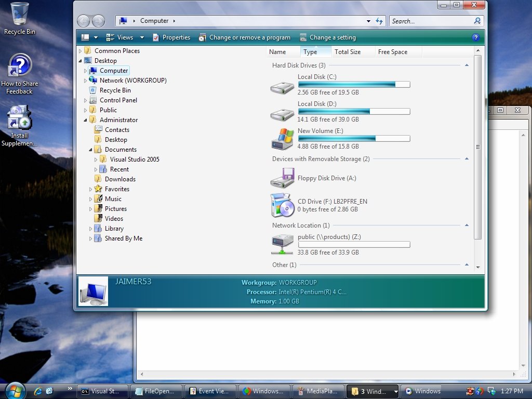Switch to the Event Viewer taskbar button

[210, 391]
